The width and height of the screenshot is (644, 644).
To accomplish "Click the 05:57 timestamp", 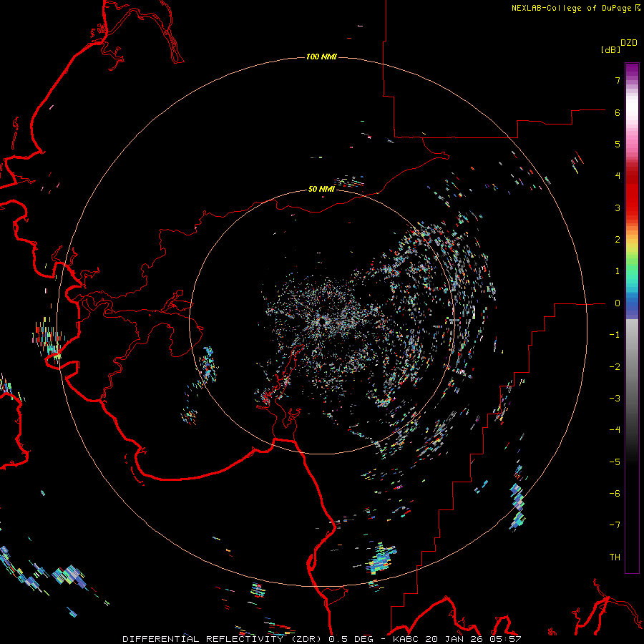I will (505, 639).
